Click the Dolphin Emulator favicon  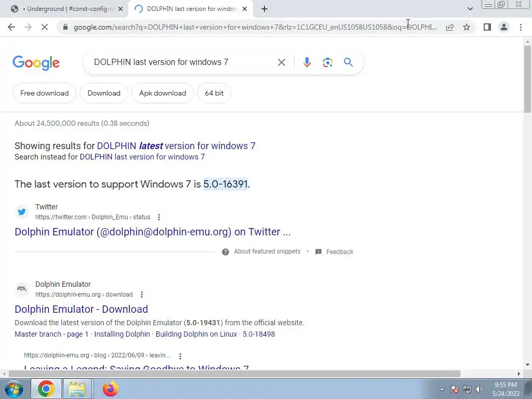point(22,289)
